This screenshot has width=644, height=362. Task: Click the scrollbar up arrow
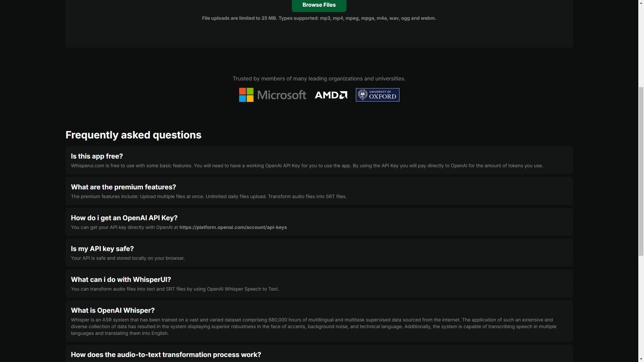click(x=641, y=3)
